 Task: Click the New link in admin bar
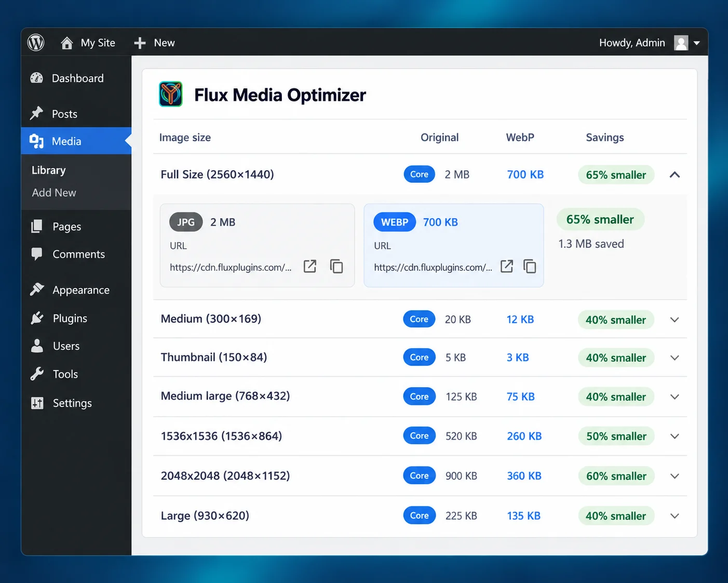point(164,43)
